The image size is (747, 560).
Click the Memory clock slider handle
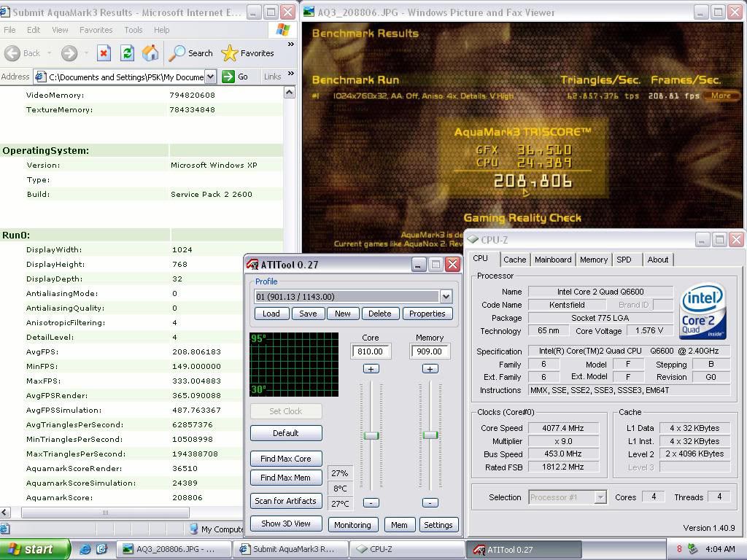(430, 435)
